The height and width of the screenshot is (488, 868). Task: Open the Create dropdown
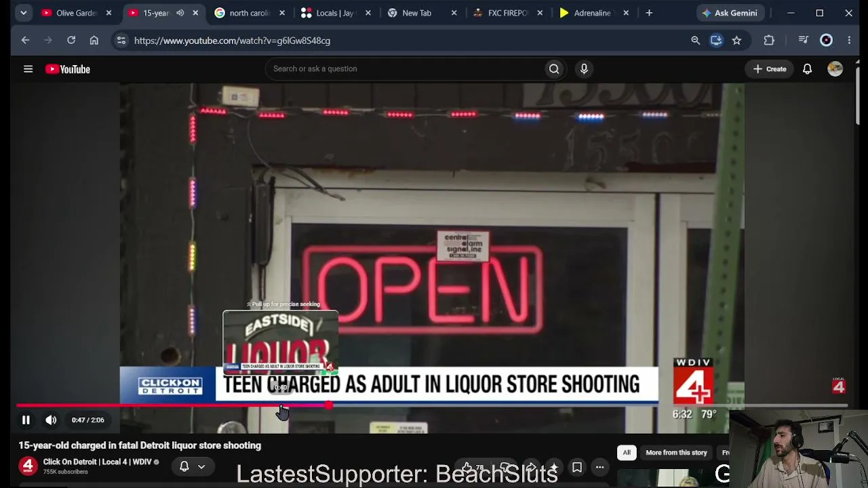[770, 68]
